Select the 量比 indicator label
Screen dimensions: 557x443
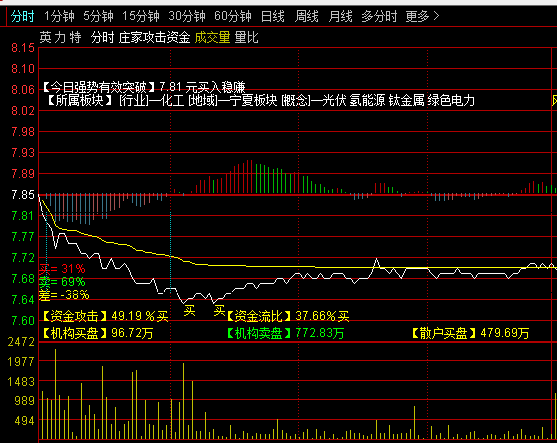247,37
